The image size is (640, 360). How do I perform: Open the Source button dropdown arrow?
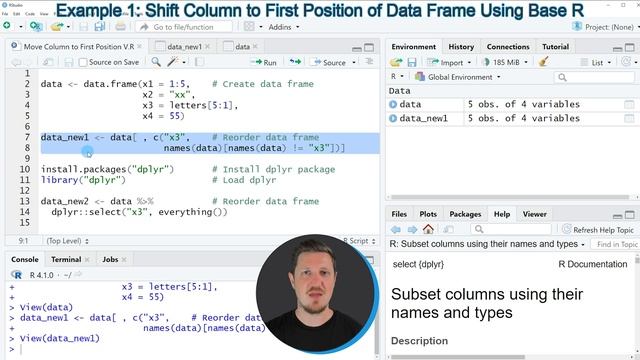point(354,62)
